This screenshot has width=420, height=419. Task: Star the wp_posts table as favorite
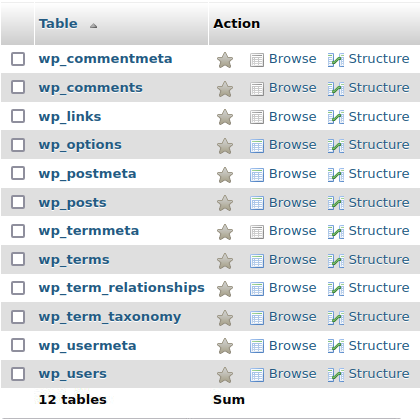tap(225, 203)
